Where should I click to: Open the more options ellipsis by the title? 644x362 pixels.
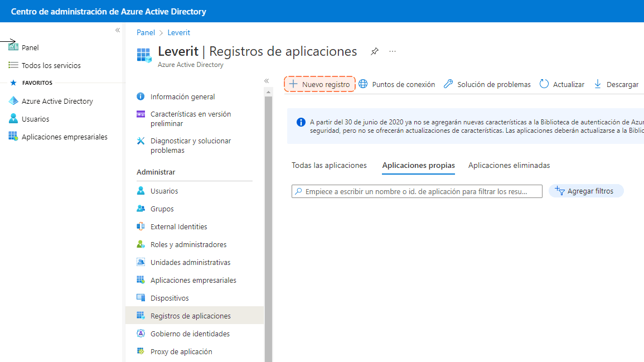(393, 51)
